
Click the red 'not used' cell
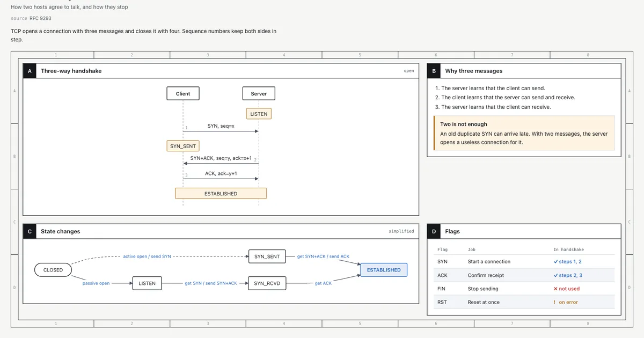pyautogui.click(x=567, y=289)
